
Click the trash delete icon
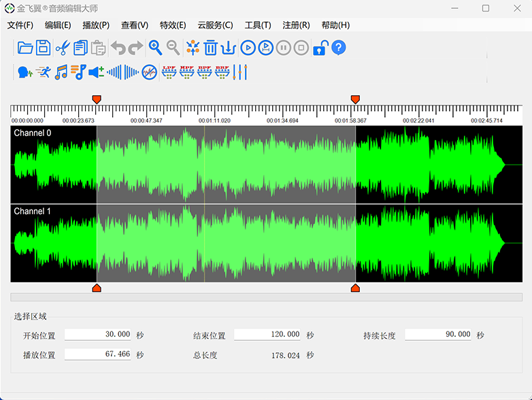click(x=211, y=48)
